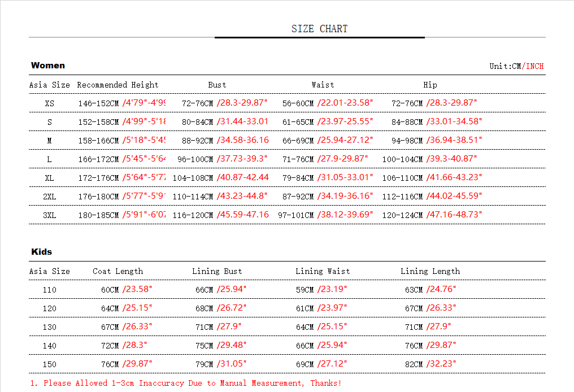574x392 pixels.
Task: Click the manual measurement inaccuracy note
Action: 186,384
